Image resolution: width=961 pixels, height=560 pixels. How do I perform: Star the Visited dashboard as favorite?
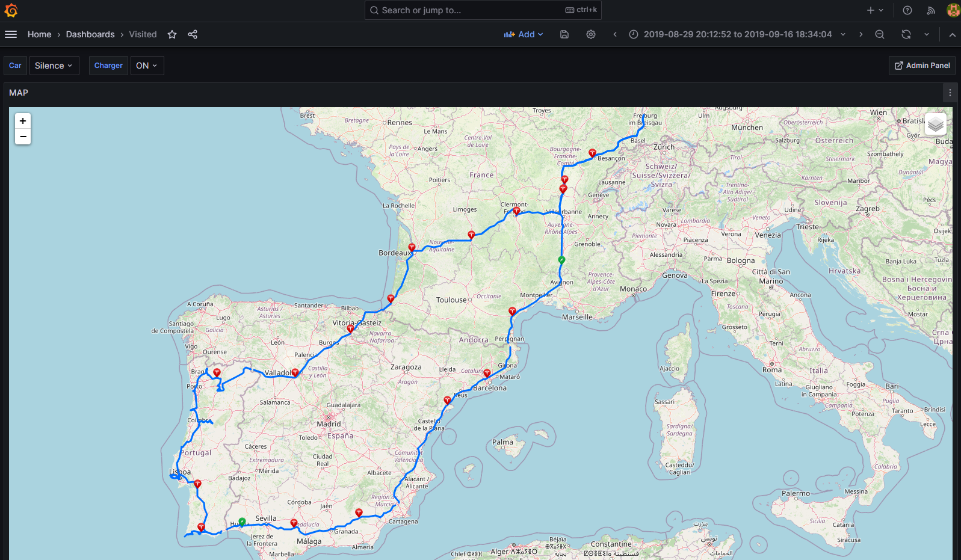tap(172, 34)
